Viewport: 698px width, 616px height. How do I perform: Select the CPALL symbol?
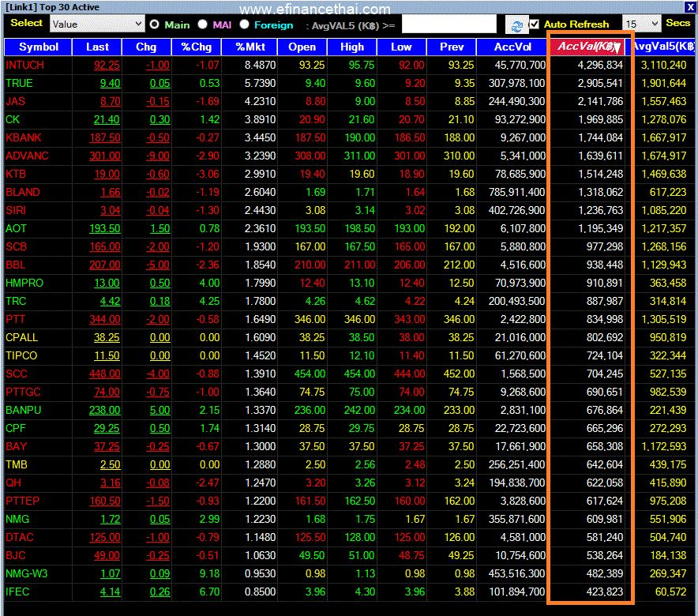pos(22,338)
